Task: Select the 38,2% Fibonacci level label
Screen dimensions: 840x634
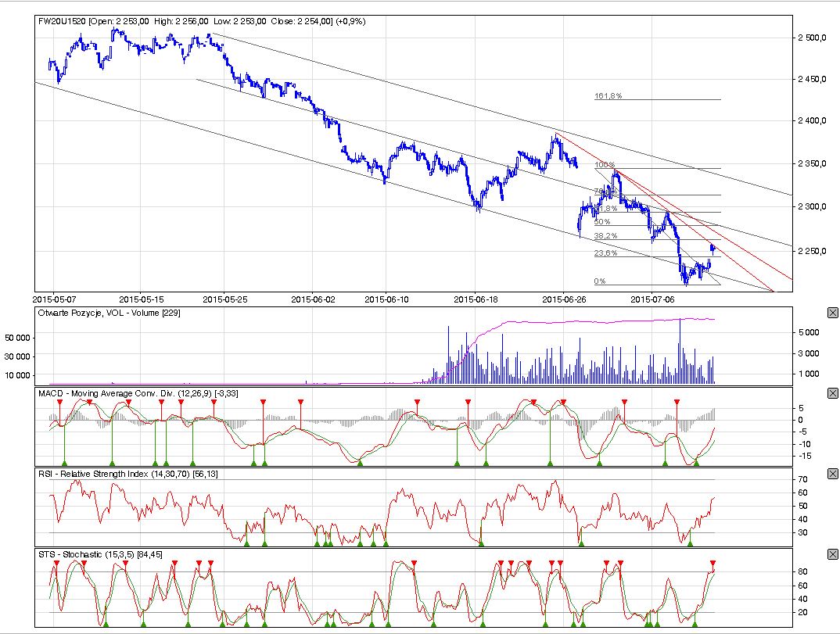Action: (x=606, y=235)
